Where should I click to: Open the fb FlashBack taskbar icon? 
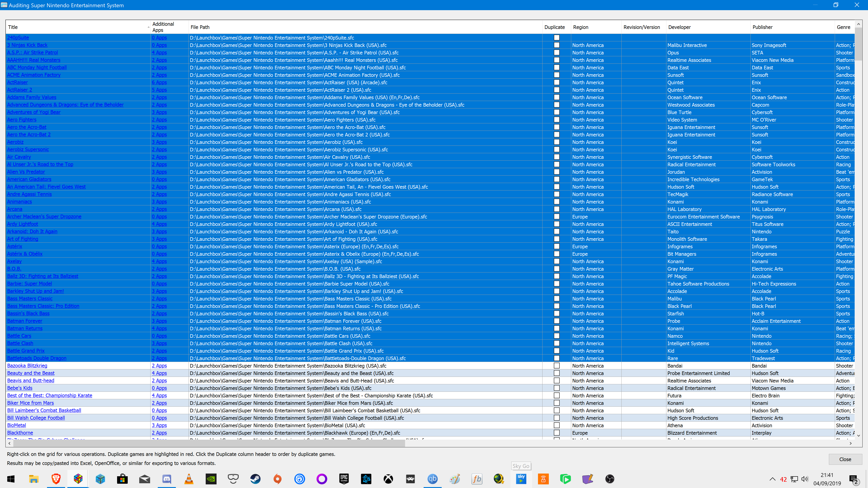(x=477, y=479)
